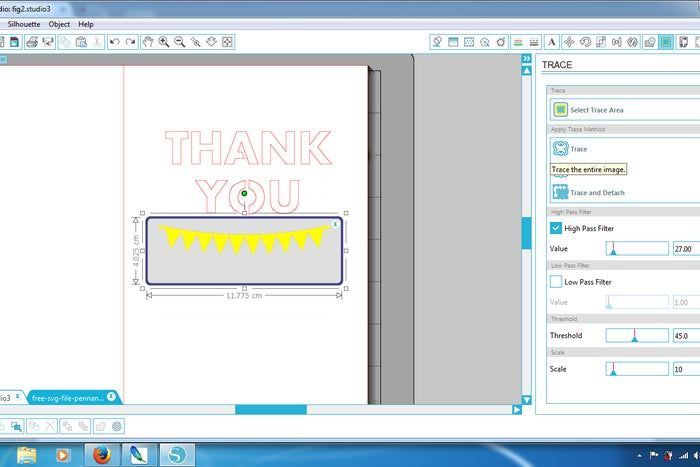This screenshot has height=467, width=700.
Task: Select the Zoom Out magnifier tool
Action: (179, 42)
